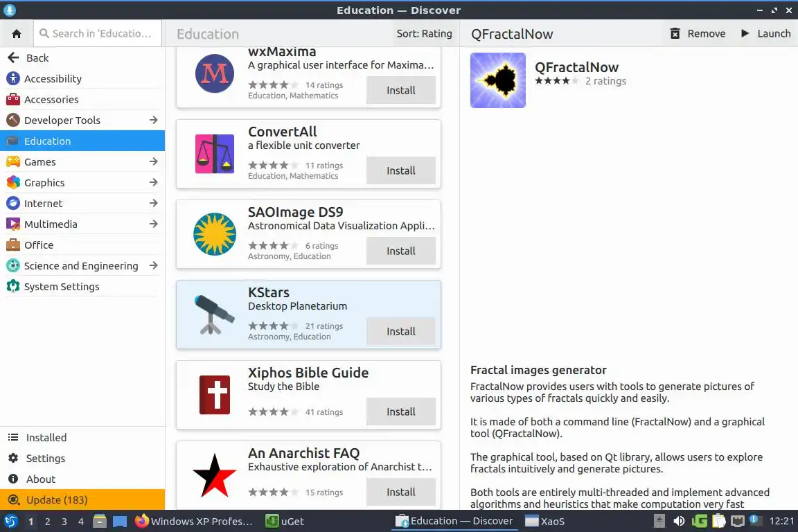Expand the Games category arrow
The height and width of the screenshot is (532, 798).
pos(153,162)
